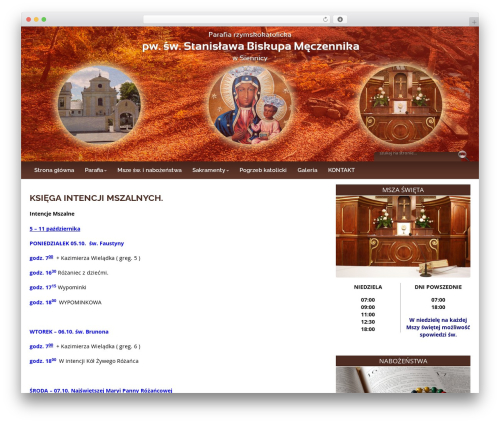Click the parish title Stanisława Biskupa Męczennika
The height and width of the screenshot is (423, 500).
tap(251, 46)
